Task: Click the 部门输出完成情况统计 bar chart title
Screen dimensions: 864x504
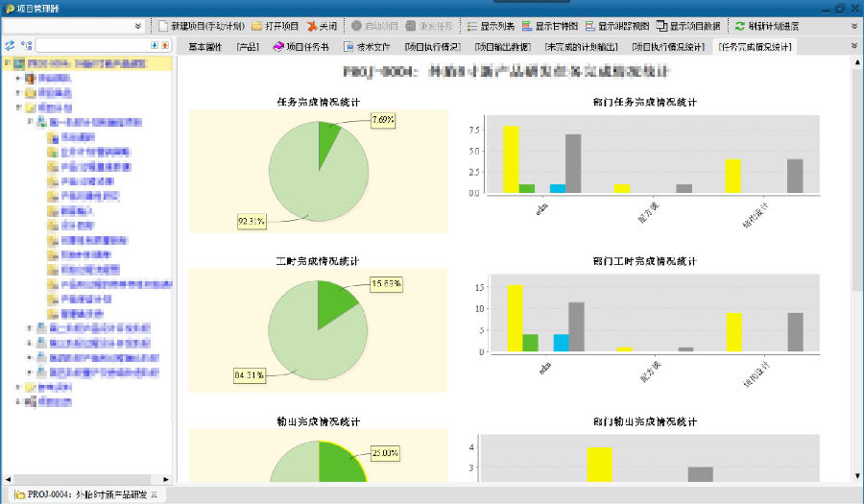Action: click(x=645, y=421)
